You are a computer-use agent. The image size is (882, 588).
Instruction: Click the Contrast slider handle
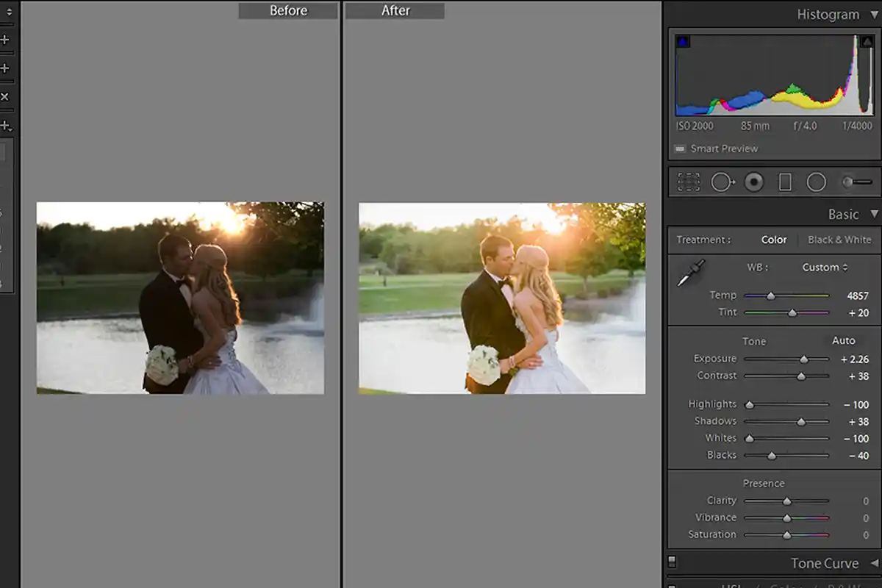(801, 376)
